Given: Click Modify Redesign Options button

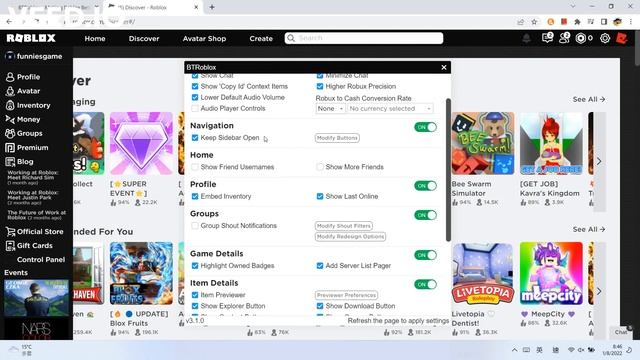Looking at the screenshot, I should pos(350,236).
